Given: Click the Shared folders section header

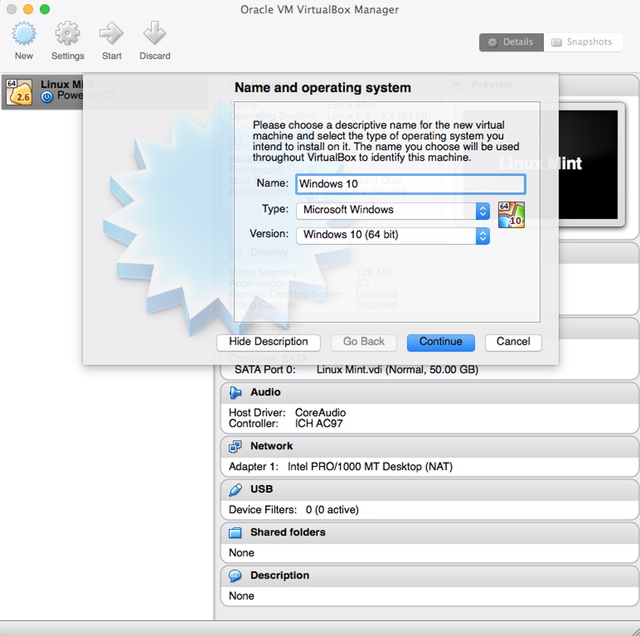Looking at the screenshot, I should click(429, 533).
